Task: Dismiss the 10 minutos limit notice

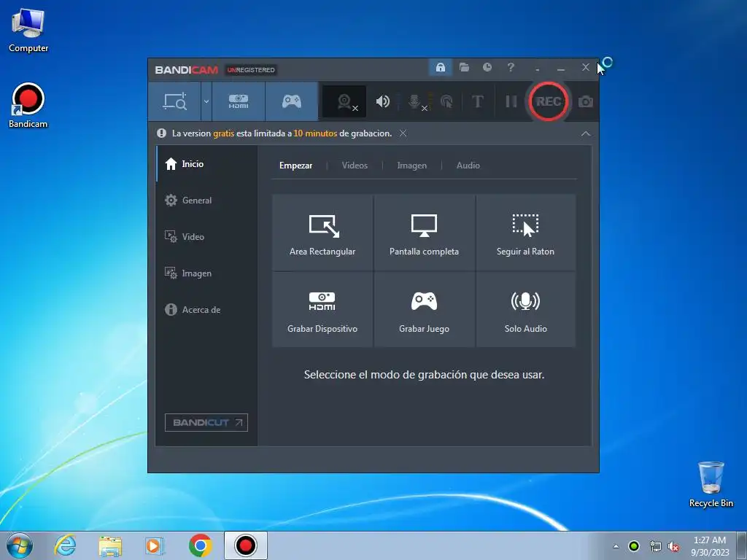Action: (403, 133)
